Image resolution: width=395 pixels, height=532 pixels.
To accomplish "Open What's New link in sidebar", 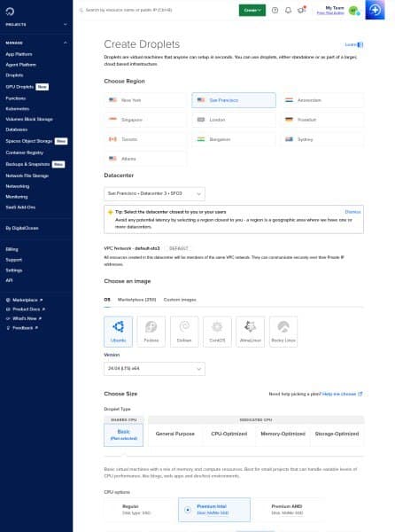I will tap(24, 318).
